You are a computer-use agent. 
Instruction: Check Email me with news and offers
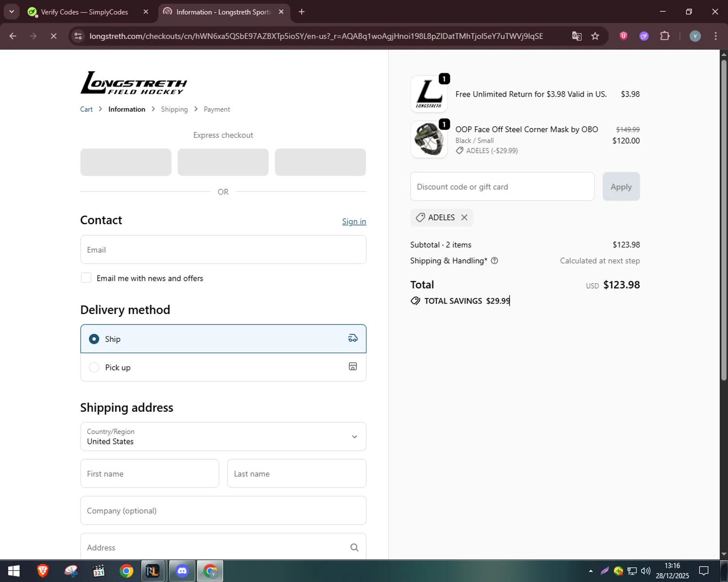coord(86,278)
